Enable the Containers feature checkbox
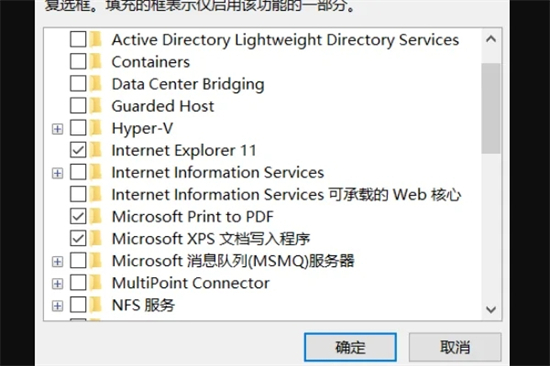This screenshot has height=366, width=550. tap(78, 62)
